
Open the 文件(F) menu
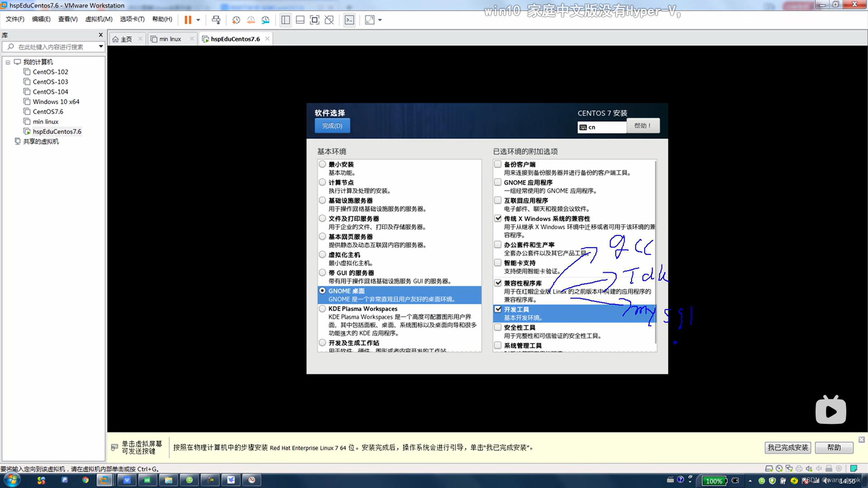tap(15, 19)
